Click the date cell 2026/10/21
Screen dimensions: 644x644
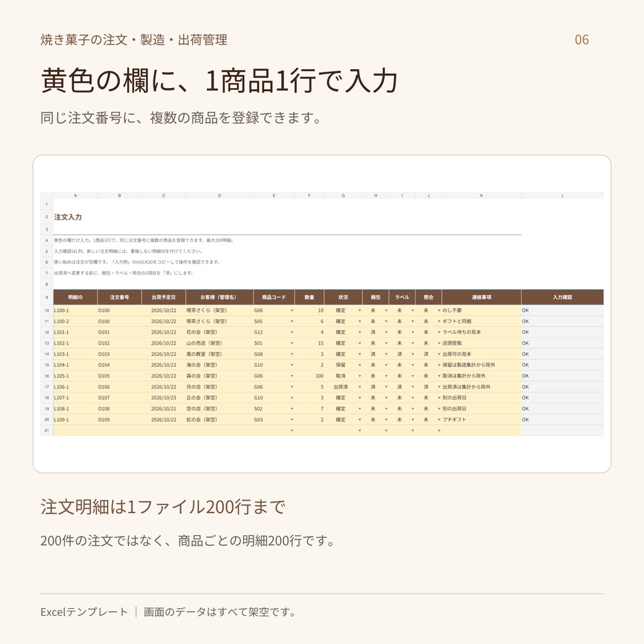pos(164,409)
